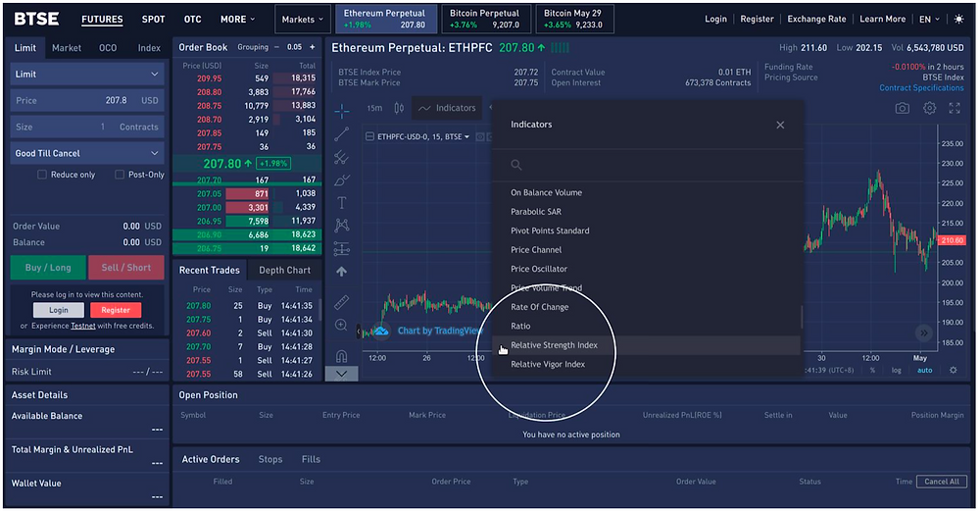Open chart properties gear icon
This screenshot has height=511, width=980.
[929, 108]
